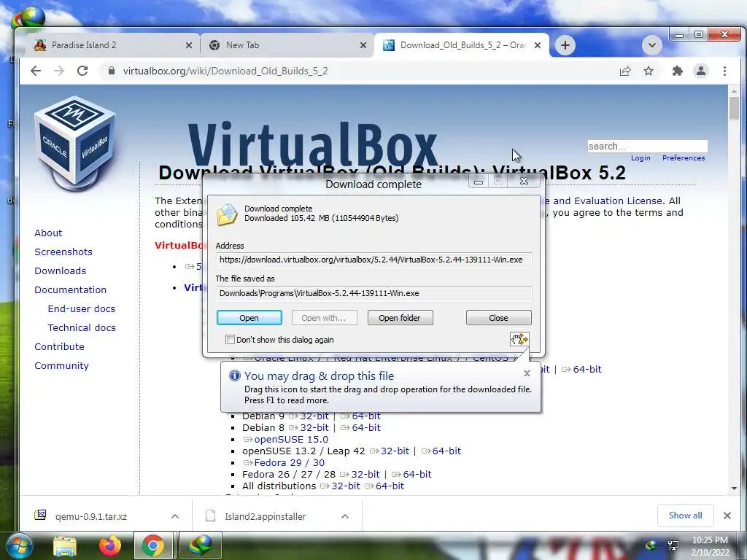This screenshot has height=560, width=747.
Task: Open Chrome's three-dot menu
Action: coord(724,71)
